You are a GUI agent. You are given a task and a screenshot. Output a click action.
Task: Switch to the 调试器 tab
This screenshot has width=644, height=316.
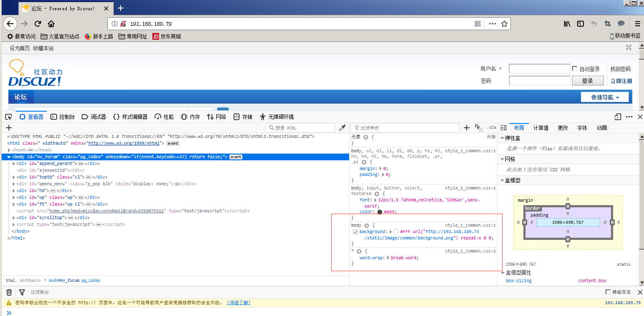[94, 117]
